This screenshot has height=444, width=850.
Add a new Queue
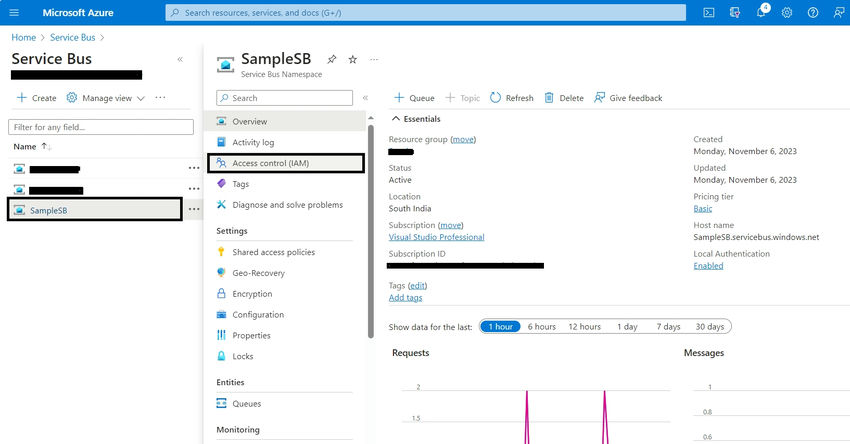(414, 98)
